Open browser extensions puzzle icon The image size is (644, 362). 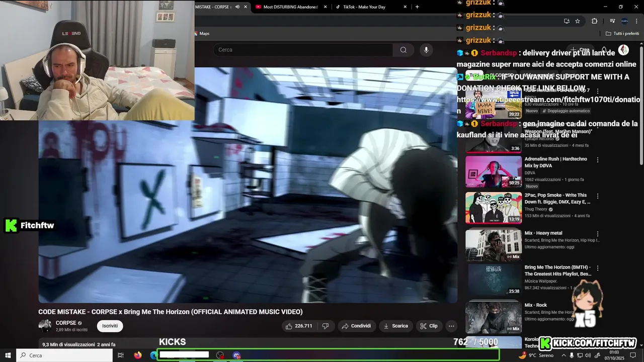594,21
